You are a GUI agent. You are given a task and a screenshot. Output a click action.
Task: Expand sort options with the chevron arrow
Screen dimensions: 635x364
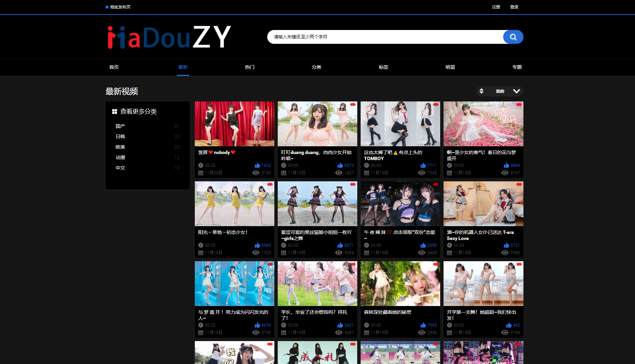coord(516,91)
